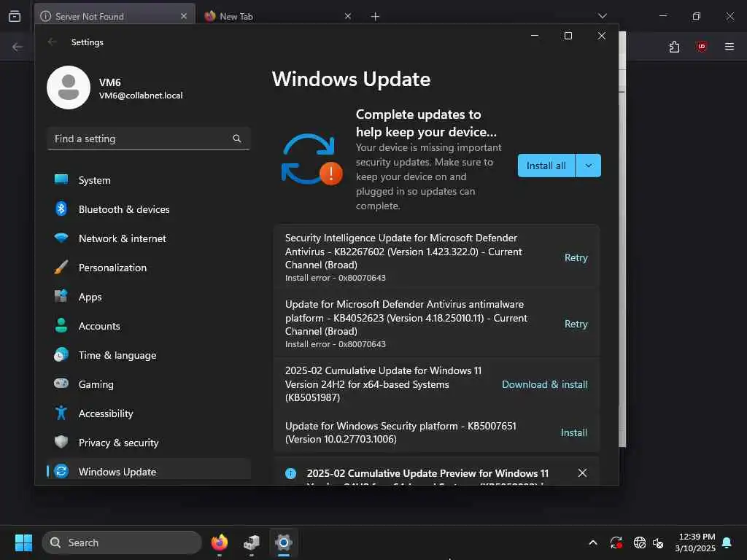Open the notifications bell icon
The width and height of the screenshot is (747, 560).
pos(727,542)
